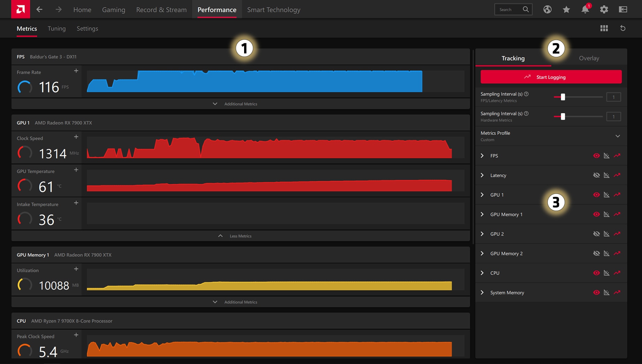Click the reset metrics icon
This screenshot has width=642, height=364.
coord(623,28)
